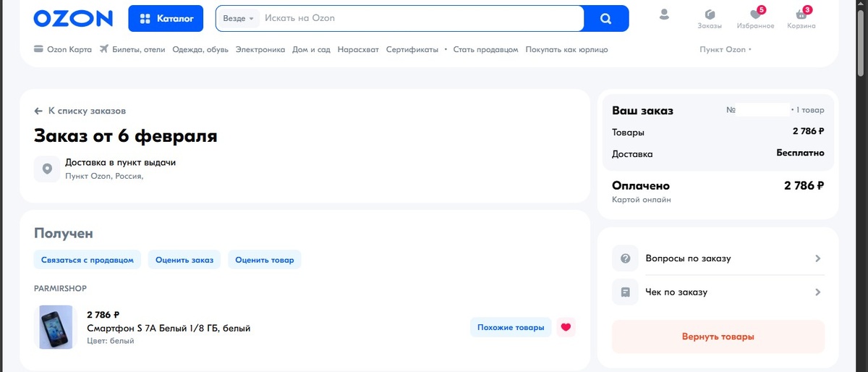Open the smartphone product thumbnail

56,327
